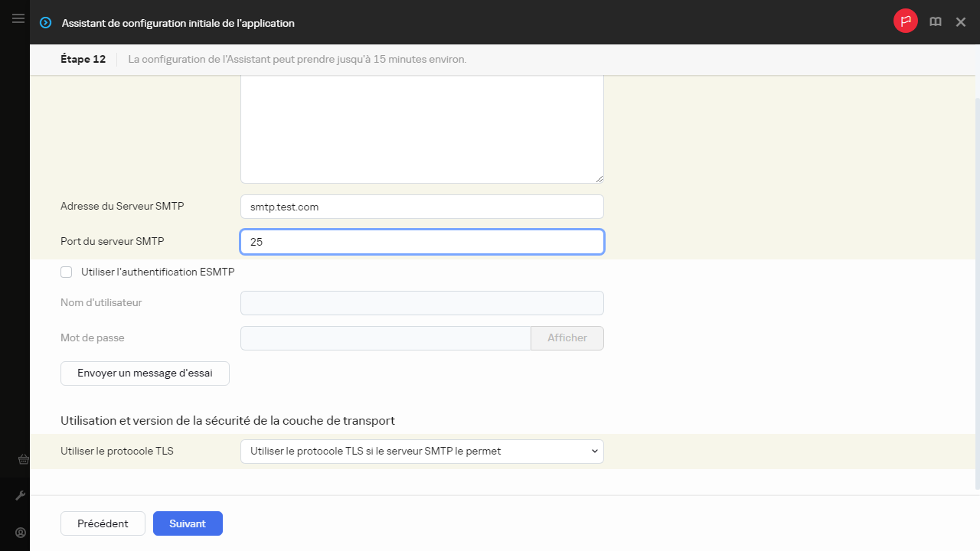Go back with the 'Précédent' button
The height and width of the screenshot is (551, 980).
click(x=103, y=523)
